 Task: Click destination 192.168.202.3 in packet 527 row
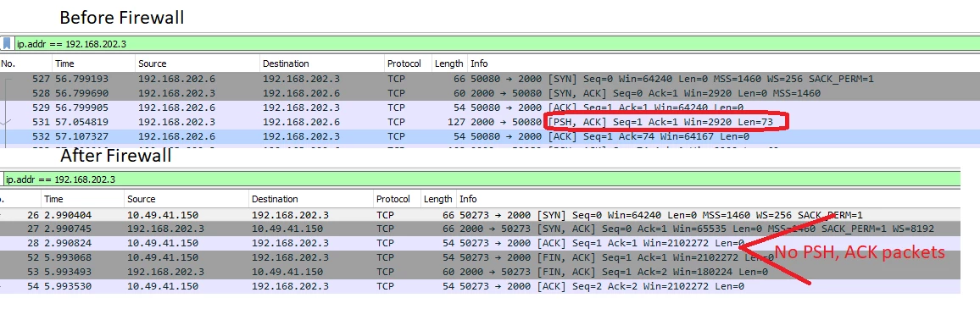301,79
